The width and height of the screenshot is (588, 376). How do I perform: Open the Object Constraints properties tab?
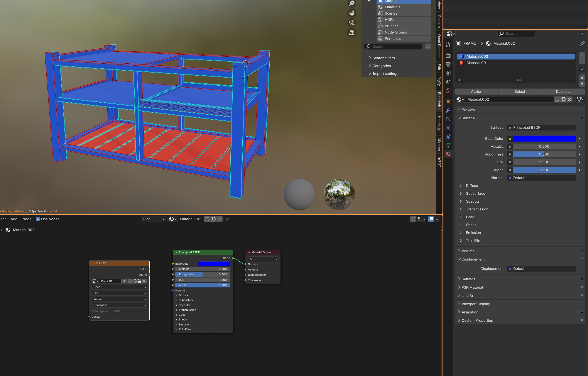(x=448, y=137)
